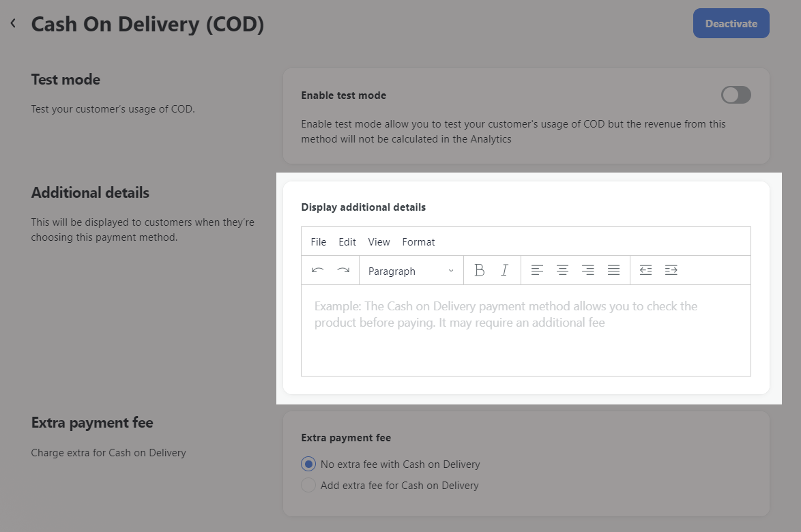The height and width of the screenshot is (532, 801).
Task: Toggle bold formatting
Action: [479, 271]
